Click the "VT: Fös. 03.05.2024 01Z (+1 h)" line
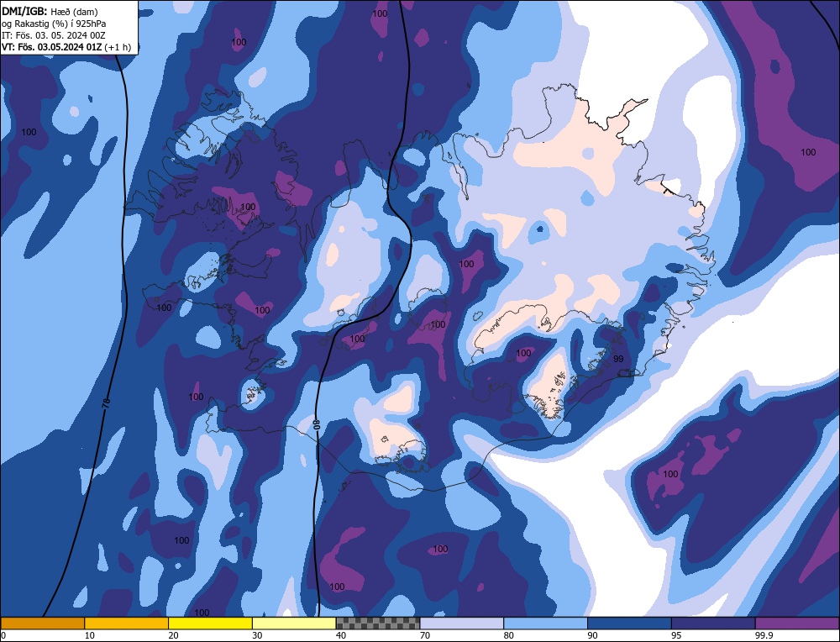The image size is (840, 642). tap(66, 47)
